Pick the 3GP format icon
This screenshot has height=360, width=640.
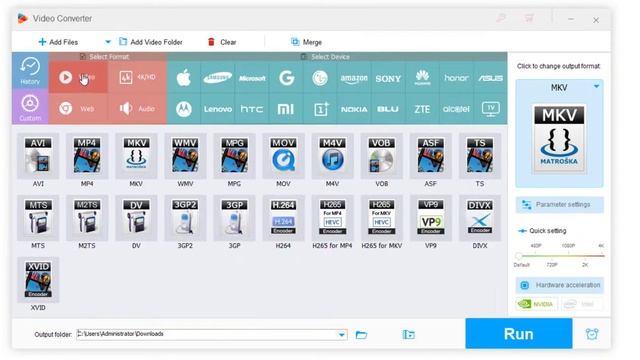(x=234, y=218)
